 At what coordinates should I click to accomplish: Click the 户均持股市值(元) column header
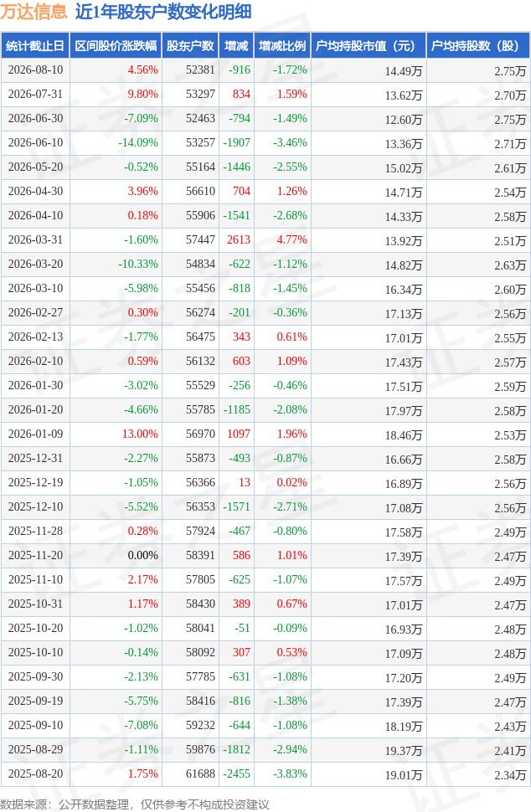pos(369,45)
